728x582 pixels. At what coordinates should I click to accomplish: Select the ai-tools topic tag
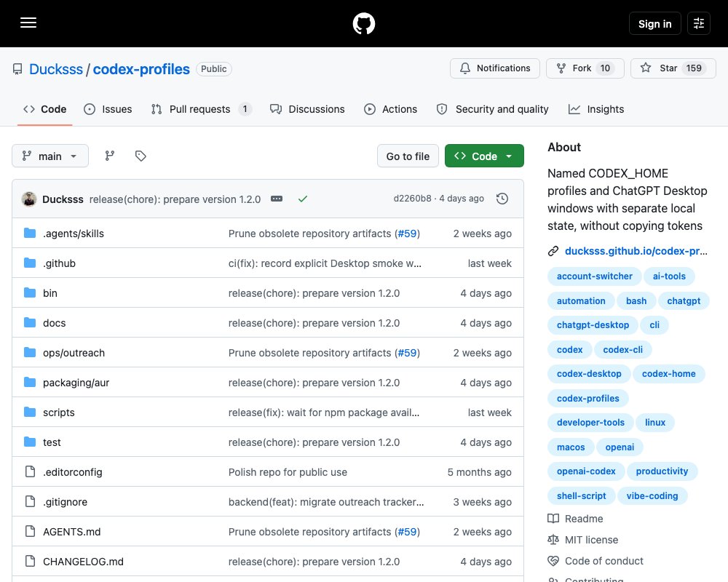pyautogui.click(x=669, y=276)
